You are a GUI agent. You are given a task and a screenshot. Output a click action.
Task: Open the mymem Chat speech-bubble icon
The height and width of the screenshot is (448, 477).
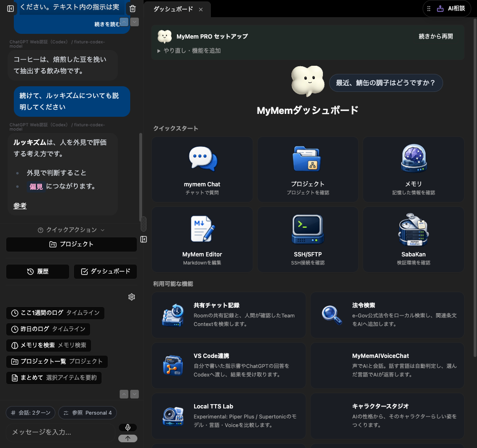coord(203,159)
